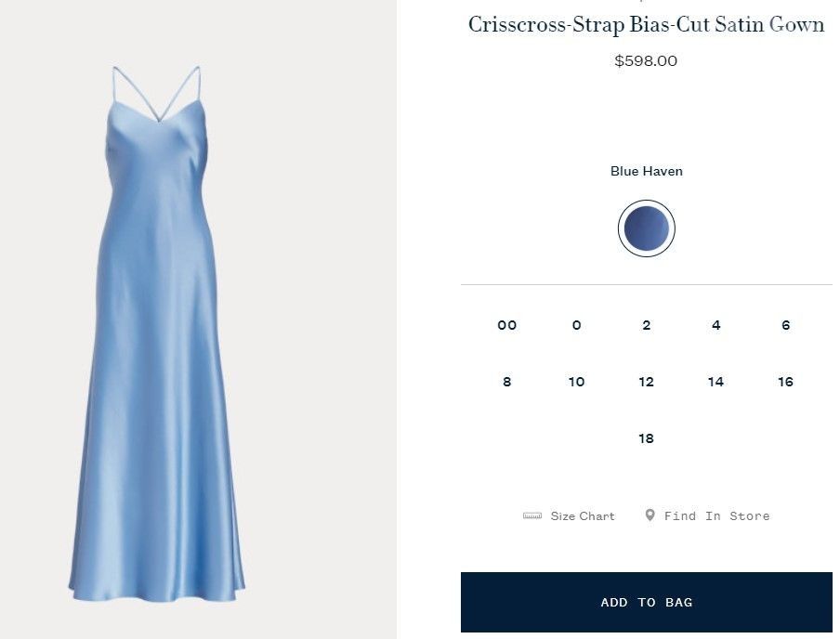Choose size 16

(785, 382)
